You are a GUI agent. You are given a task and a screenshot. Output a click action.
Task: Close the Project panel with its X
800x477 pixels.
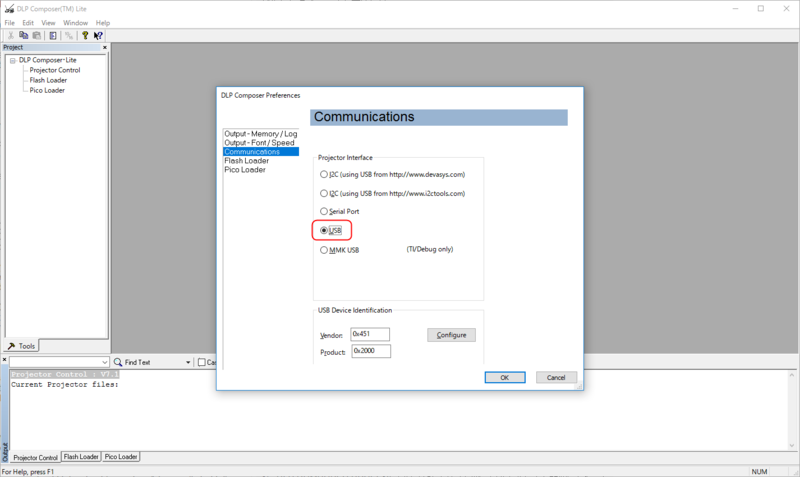coord(105,47)
